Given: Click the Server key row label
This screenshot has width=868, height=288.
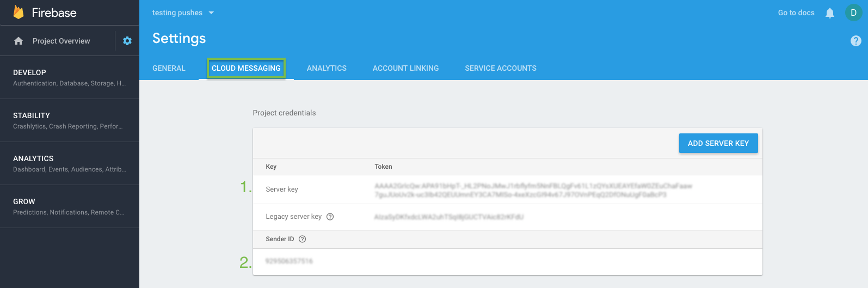Looking at the screenshot, I should coord(282,189).
